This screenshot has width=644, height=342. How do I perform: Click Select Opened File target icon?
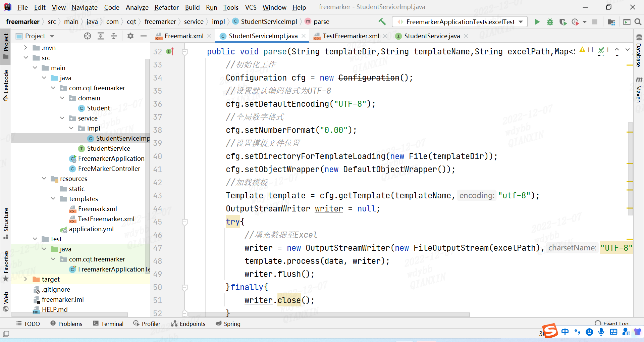(88, 36)
